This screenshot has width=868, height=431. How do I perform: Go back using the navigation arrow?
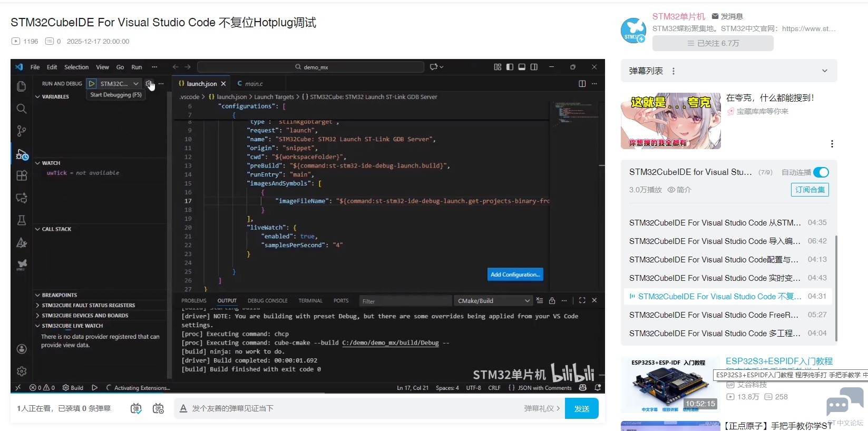coord(175,67)
